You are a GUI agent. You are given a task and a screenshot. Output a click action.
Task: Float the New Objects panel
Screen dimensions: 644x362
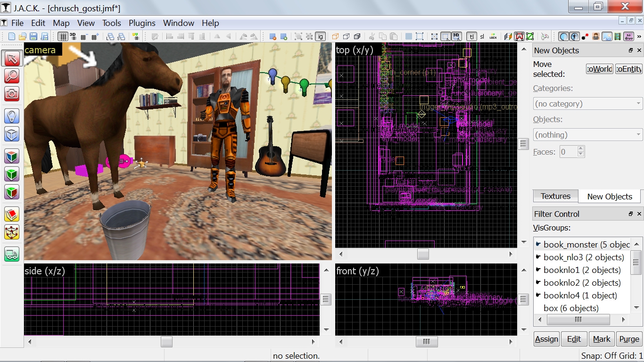631,50
